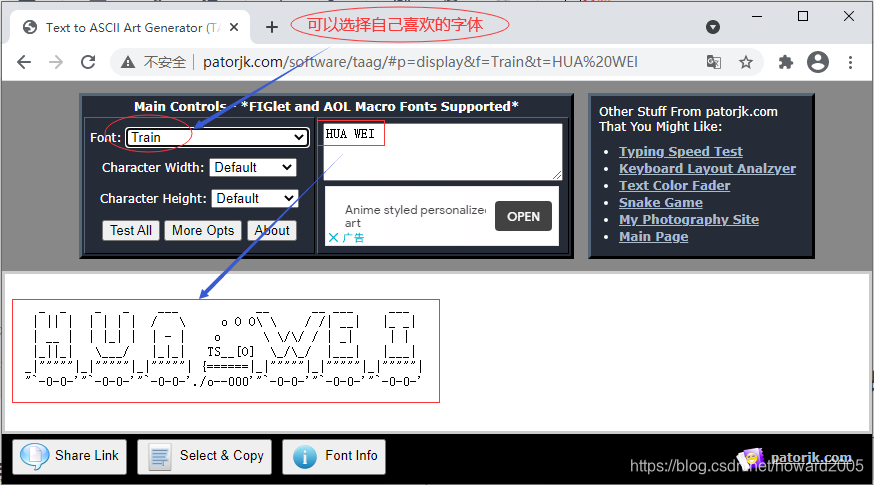Click the generated ASCII art output
This screenshot has width=874, height=485.
[x=224, y=348]
